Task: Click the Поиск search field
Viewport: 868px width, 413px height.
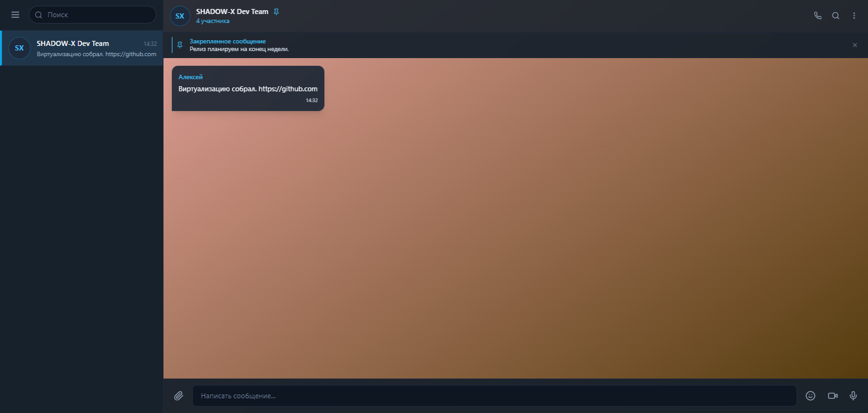Action: point(93,15)
